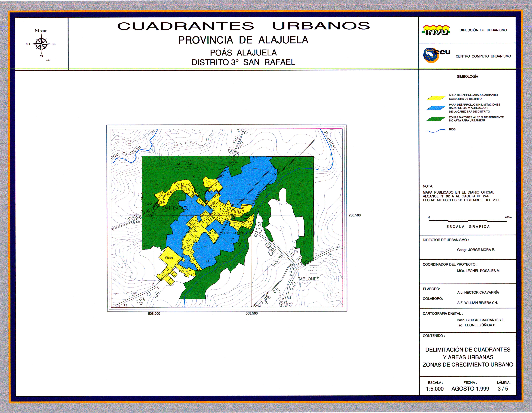This screenshot has width=532, height=413.
Task: Click the INVU logo
Action: tap(436, 30)
